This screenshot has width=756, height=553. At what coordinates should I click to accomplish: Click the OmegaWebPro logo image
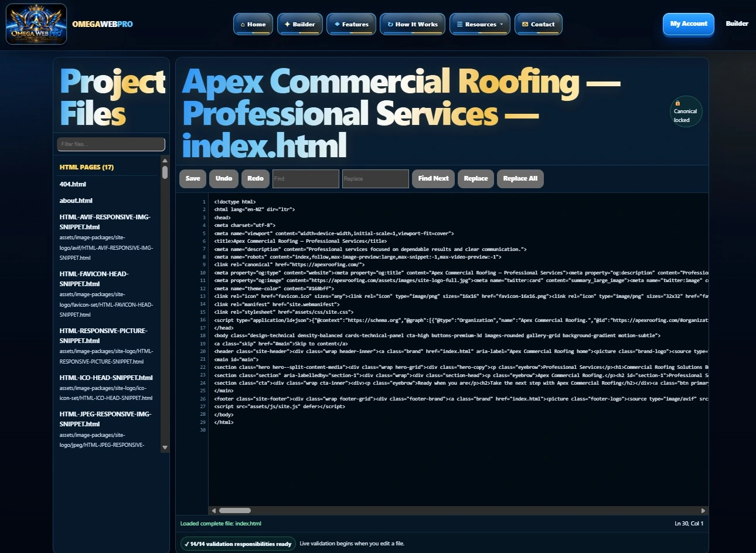click(36, 24)
